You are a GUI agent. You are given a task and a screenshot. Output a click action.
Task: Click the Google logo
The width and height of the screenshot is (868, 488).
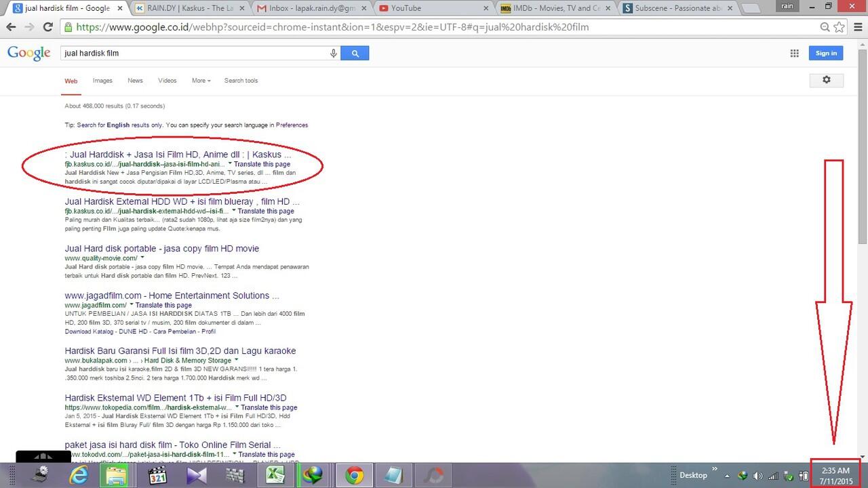tap(28, 54)
